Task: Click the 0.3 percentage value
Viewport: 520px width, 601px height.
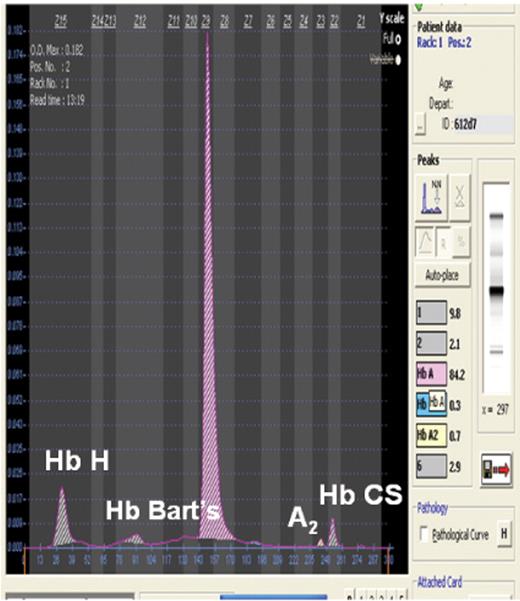Action: point(455,405)
